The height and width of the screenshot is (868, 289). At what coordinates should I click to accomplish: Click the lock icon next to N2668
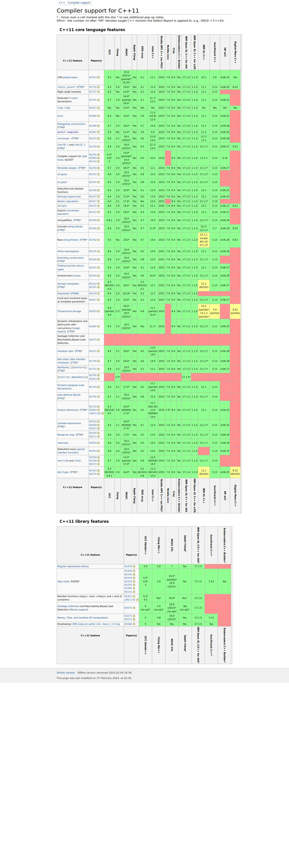tap(134, 624)
